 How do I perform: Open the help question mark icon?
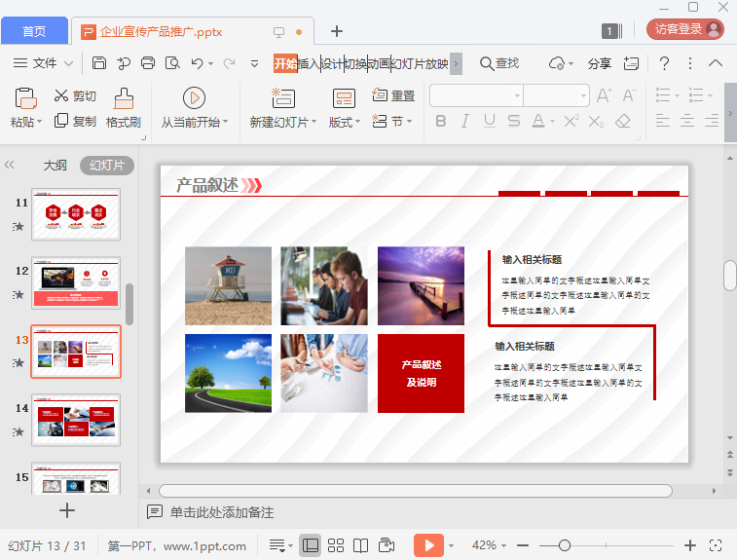click(x=664, y=63)
